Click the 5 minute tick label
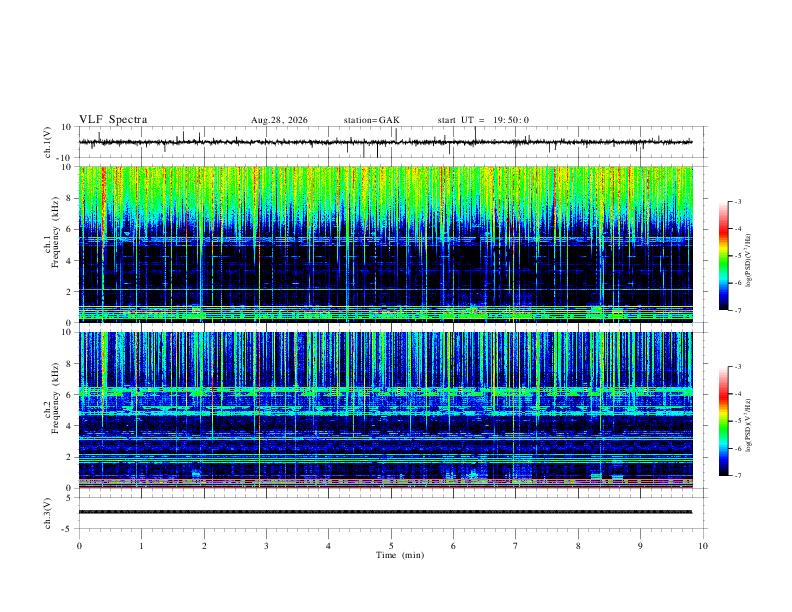The height and width of the screenshot is (612, 792). [391, 546]
